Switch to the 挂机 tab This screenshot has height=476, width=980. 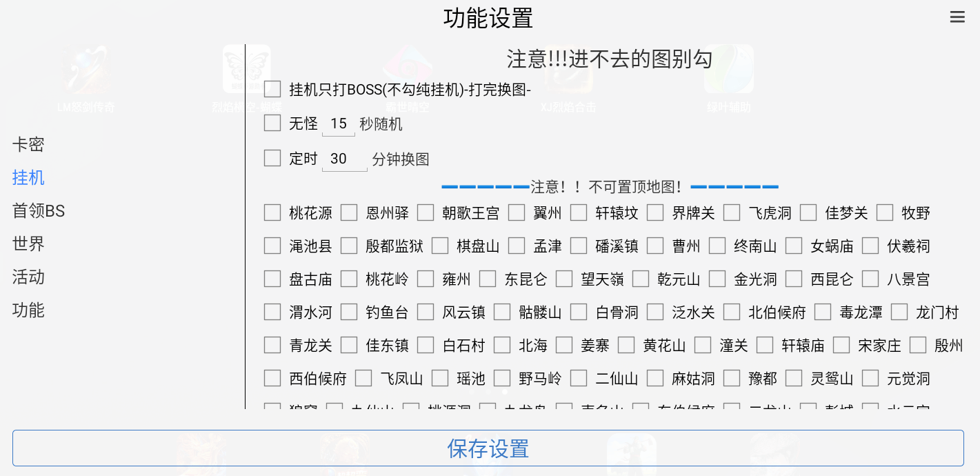coord(28,177)
